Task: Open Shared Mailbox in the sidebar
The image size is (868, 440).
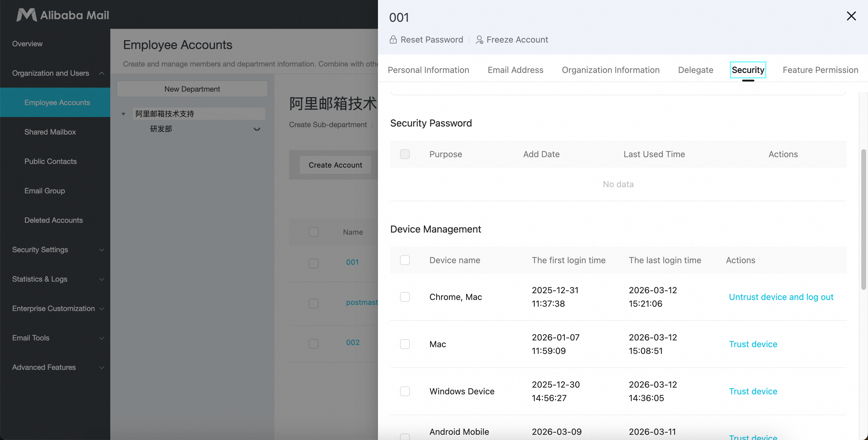Action: click(x=50, y=132)
